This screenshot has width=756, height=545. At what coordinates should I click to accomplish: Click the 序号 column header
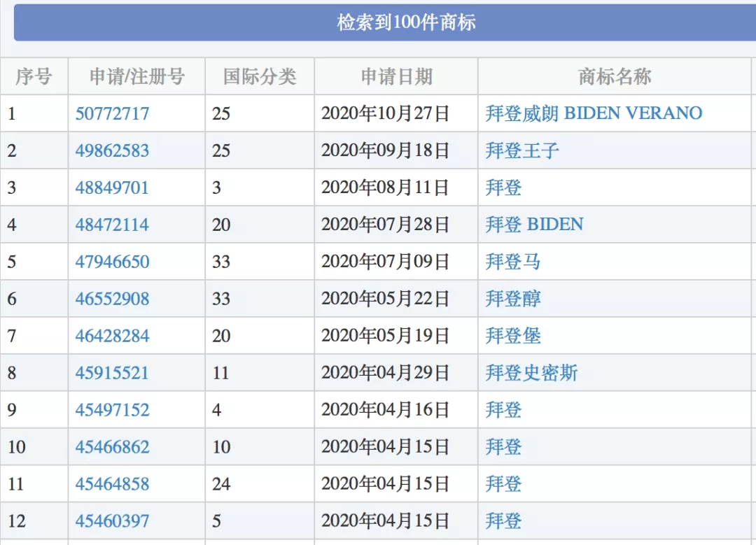[34, 77]
